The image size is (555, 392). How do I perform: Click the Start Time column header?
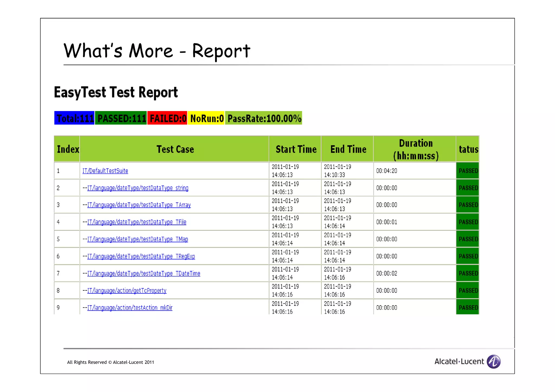[295, 149]
